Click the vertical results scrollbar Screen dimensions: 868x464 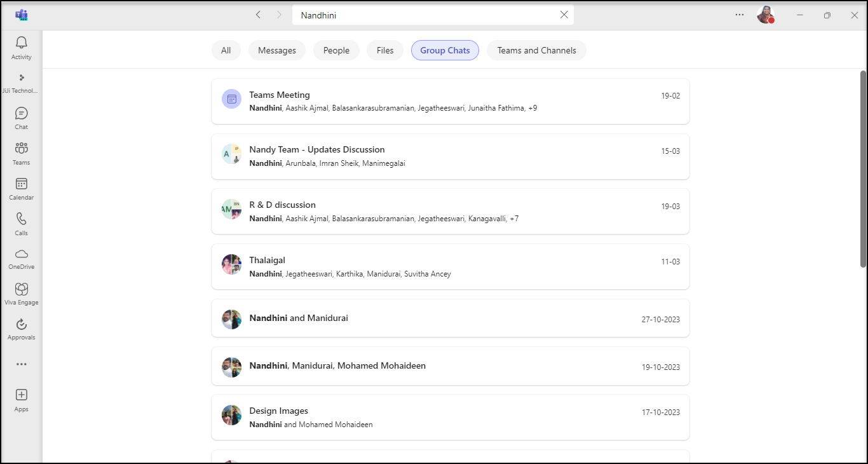pos(863,168)
